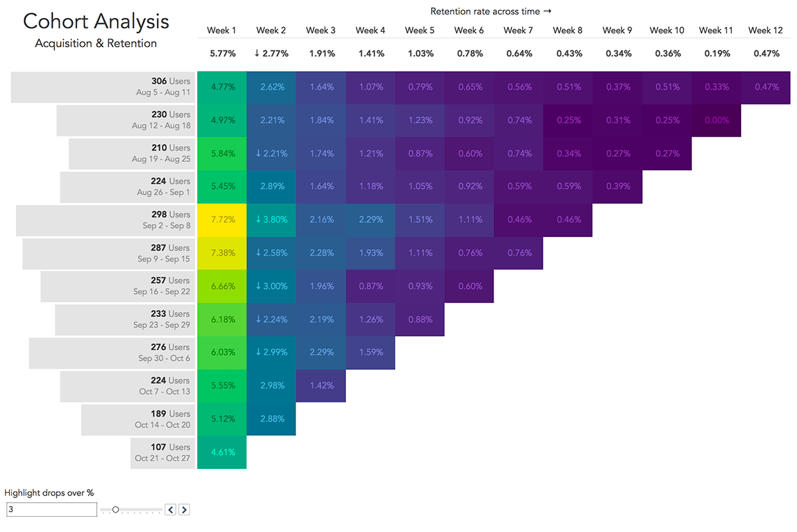Image resolution: width=797 pixels, height=532 pixels.
Task: Select the Week 1 column header
Action: [x=222, y=30]
